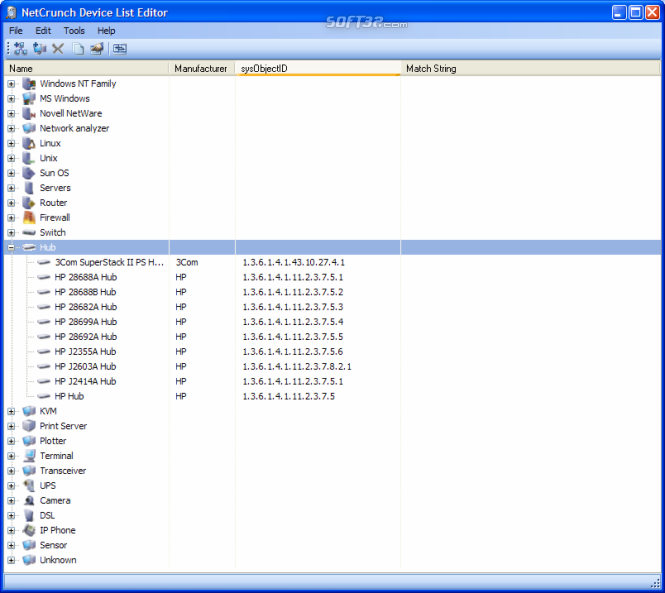Collapse the Hub tree node
665x593 pixels.
11,247
